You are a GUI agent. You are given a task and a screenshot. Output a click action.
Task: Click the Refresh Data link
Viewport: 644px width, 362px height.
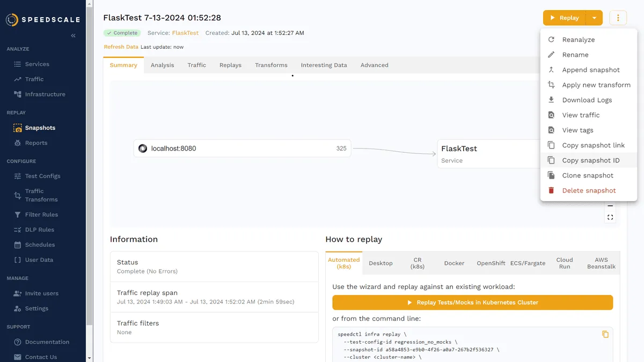click(x=120, y=47)
